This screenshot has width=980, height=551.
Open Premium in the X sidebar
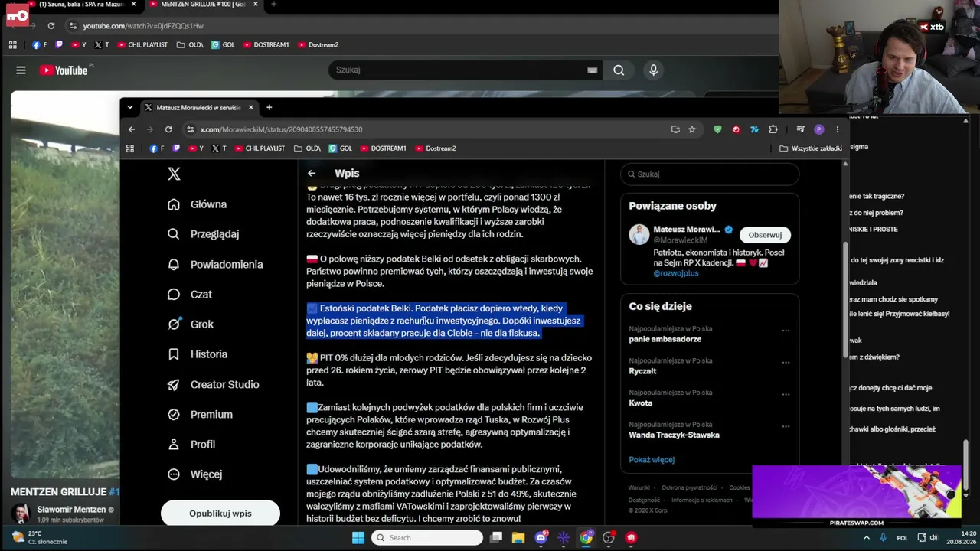click(x=201, y=414)
